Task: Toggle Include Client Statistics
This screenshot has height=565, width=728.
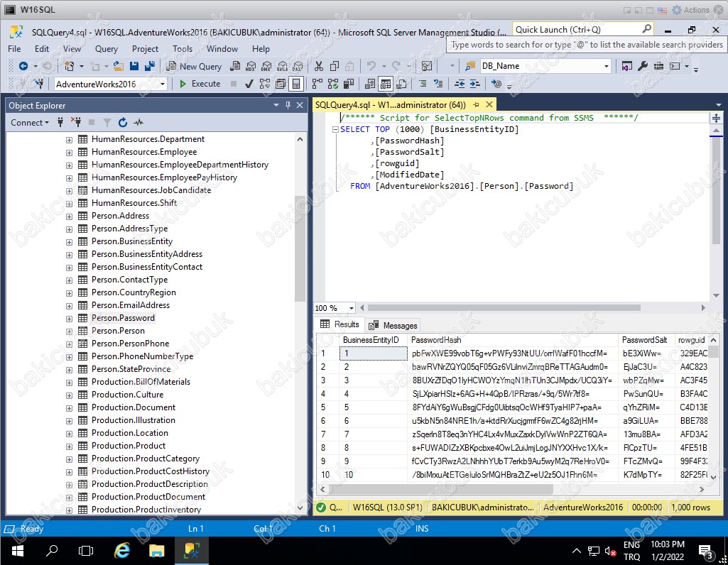Action: pyautogui.click(x=349, y=84)
